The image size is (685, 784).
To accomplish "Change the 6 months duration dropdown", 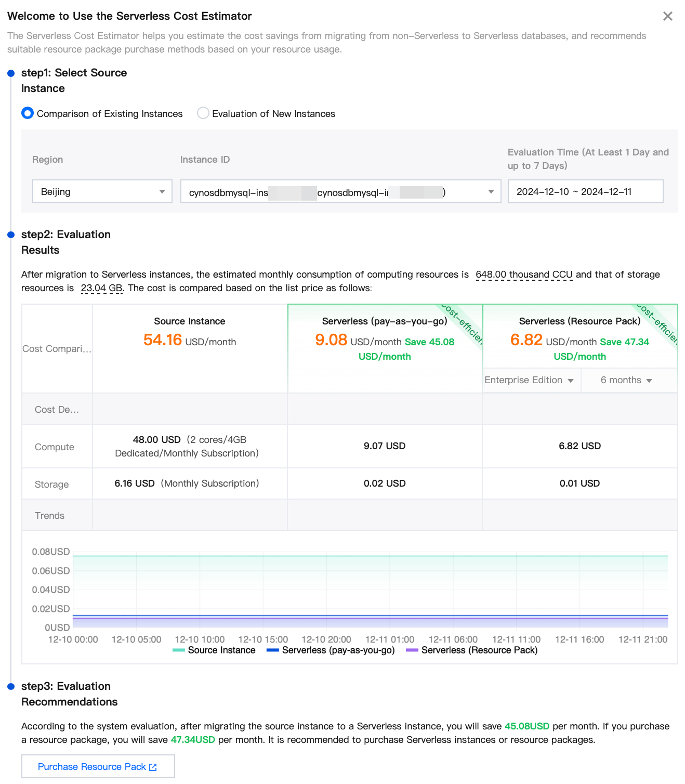I will 626,380.
